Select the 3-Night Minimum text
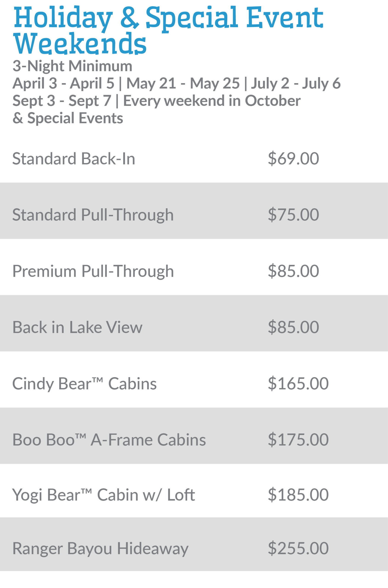388x588 pixels. 72,66
